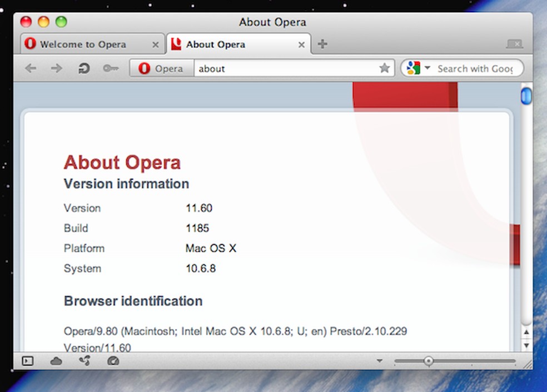Click the address field showing 'about'
Viewport: 547px width, 392px height.
tap(286, 68)
